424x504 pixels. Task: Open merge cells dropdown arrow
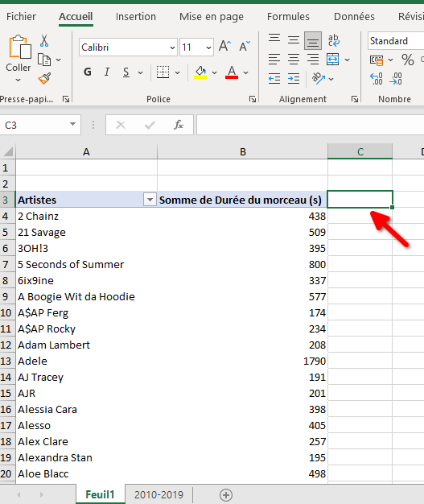click(x=348, y=60)
